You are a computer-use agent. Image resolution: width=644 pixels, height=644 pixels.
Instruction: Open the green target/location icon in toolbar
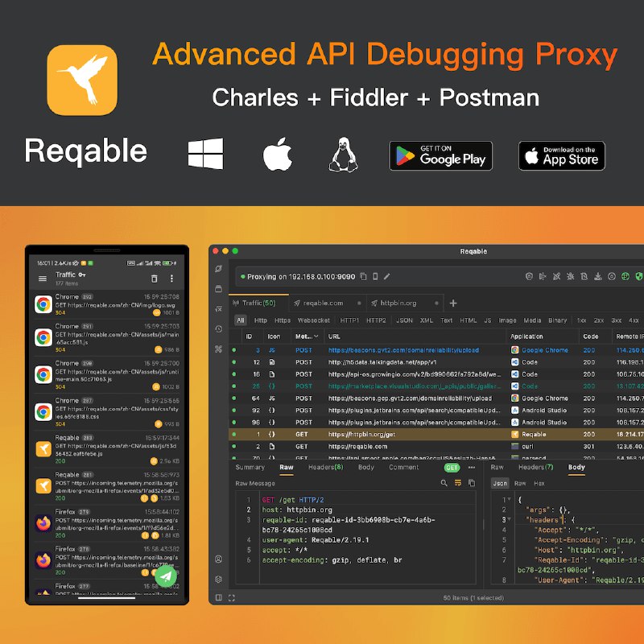pyautogui.click(x=625, y=276)
